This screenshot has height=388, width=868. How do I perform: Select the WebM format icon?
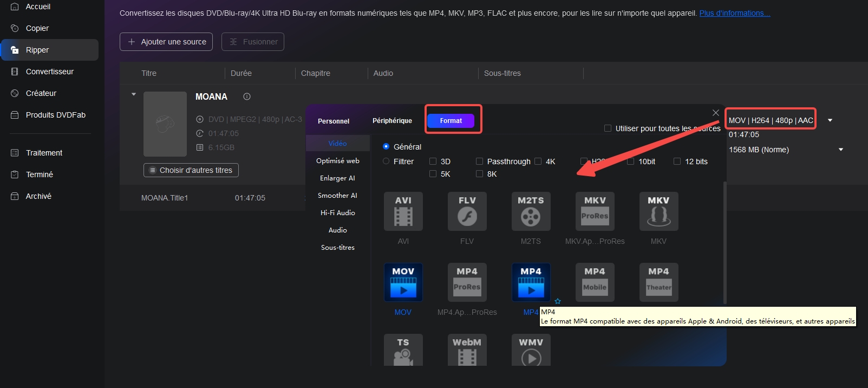point(467,350)
